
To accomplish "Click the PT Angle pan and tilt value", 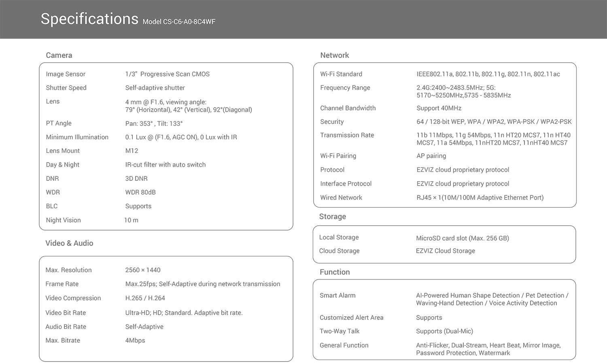I will pyautogui.click(x=154, y=123).
